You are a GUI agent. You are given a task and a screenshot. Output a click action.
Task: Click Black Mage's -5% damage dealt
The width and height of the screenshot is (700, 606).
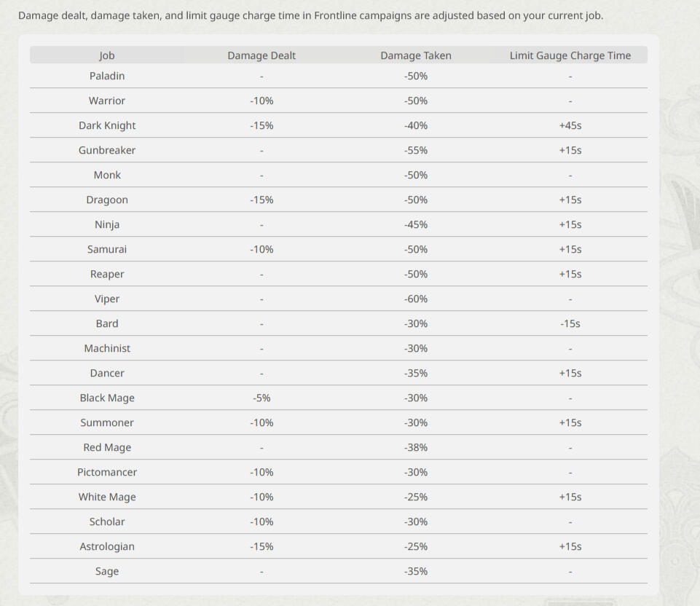261,398
